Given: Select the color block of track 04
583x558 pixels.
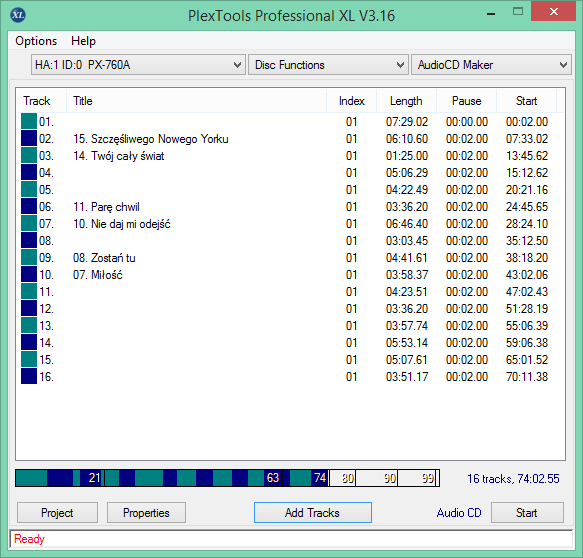Looking at the screenshot, I should (29, 172).
